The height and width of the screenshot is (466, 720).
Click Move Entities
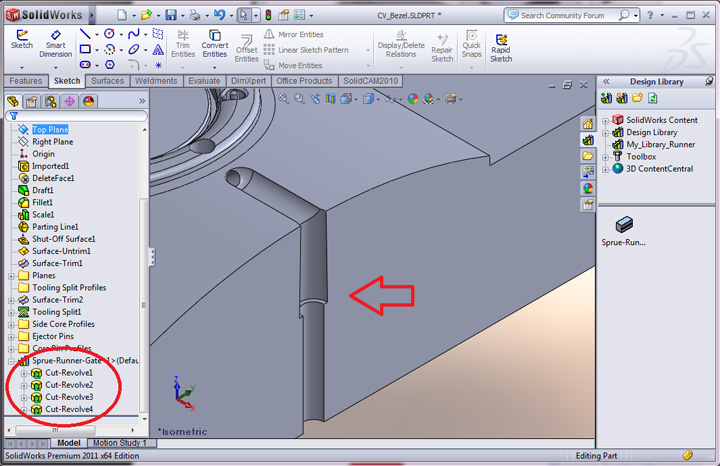point(293,65)
